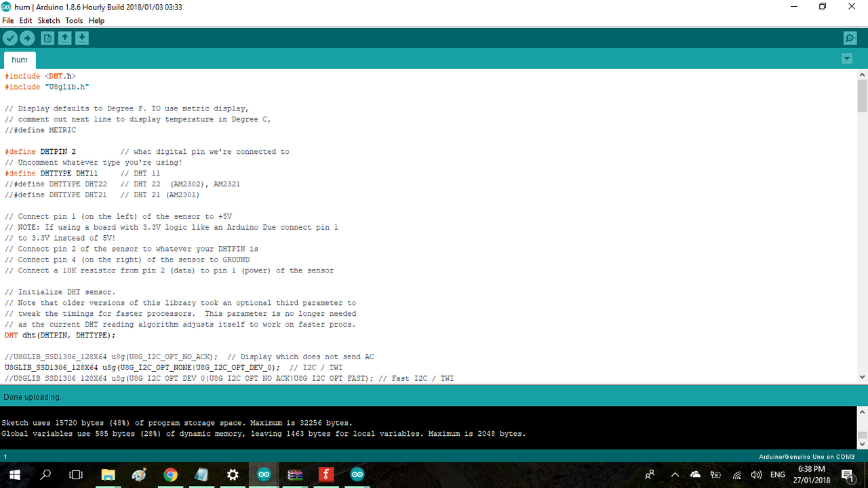Click the console scrollbar up arrow
The height and width of the screenshot is (488, 868).
tap(863, 411)
